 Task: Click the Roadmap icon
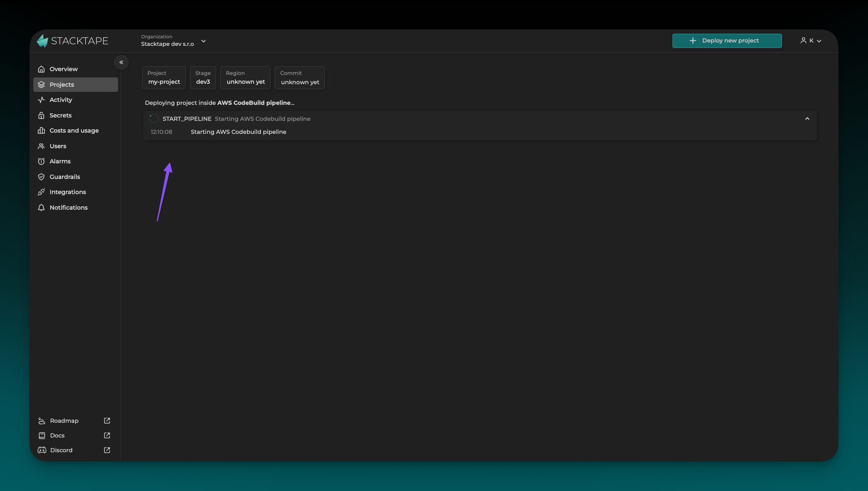click(42, 421)
